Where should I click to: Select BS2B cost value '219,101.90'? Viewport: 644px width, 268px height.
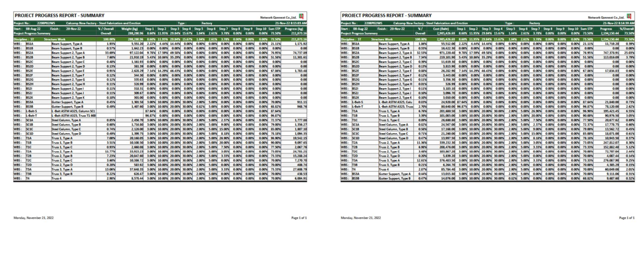tap(447, 58)
